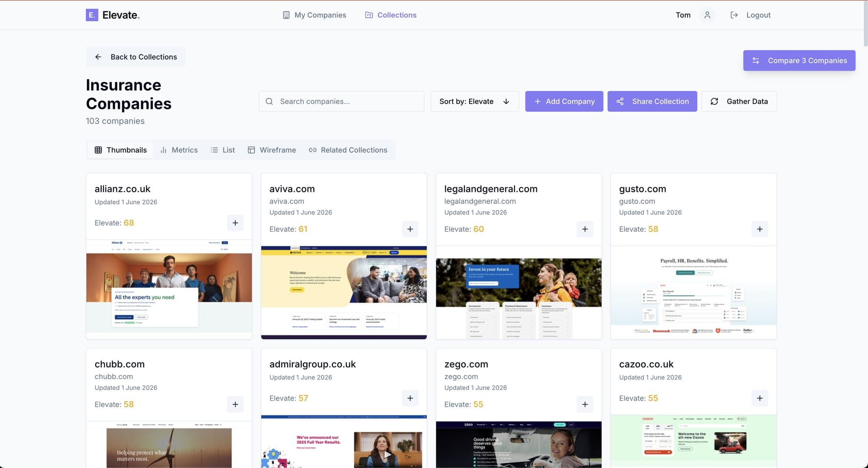Click the 'Elevate: 68' score on allianz card
Viewport: 868px width, 468px height.
114,223
